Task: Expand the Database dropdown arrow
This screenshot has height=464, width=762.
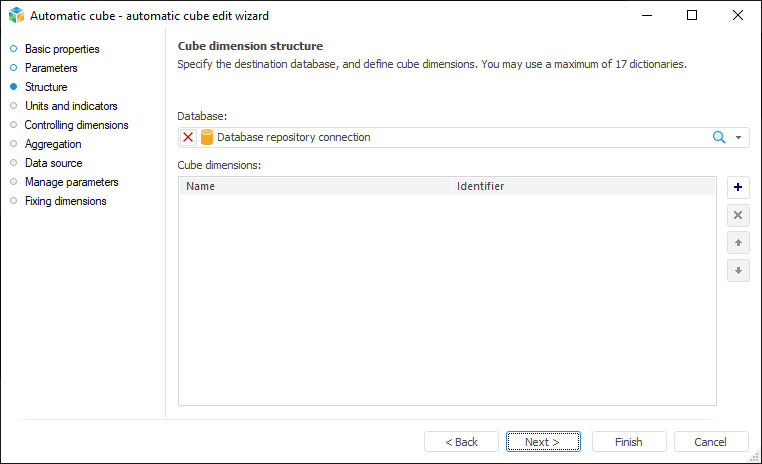Action: [x=739, y=138]
